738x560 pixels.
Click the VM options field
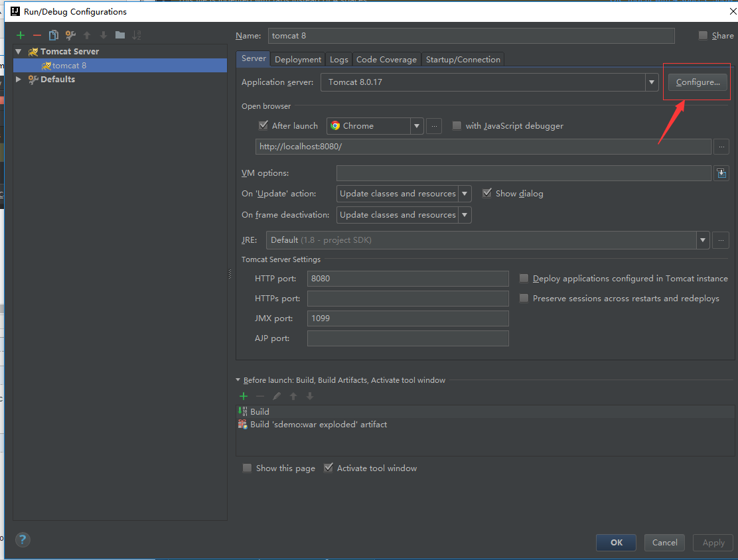pos(524,173)
